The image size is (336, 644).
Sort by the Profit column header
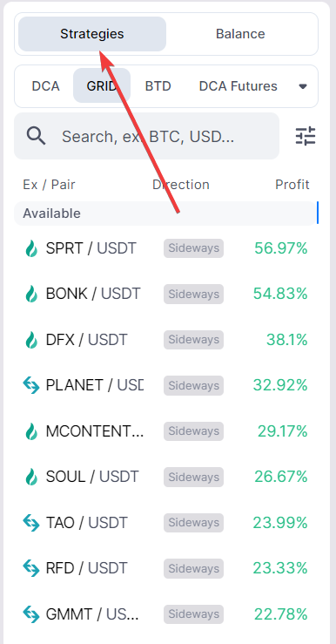click(x=292, y=185)
